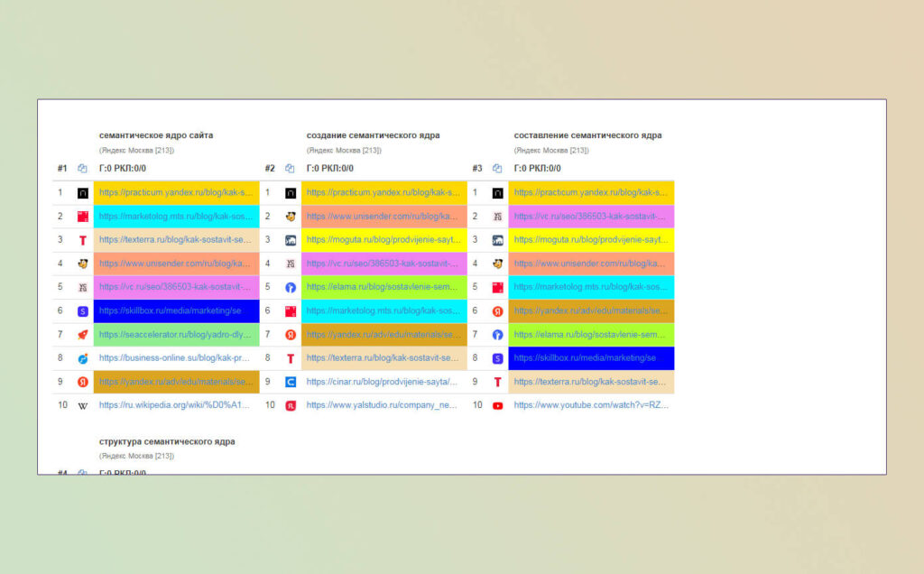The image size is (924, 574).
Task: Click yellow practicum.yandex.ru link in first column
Action: [x=176, y=193]
